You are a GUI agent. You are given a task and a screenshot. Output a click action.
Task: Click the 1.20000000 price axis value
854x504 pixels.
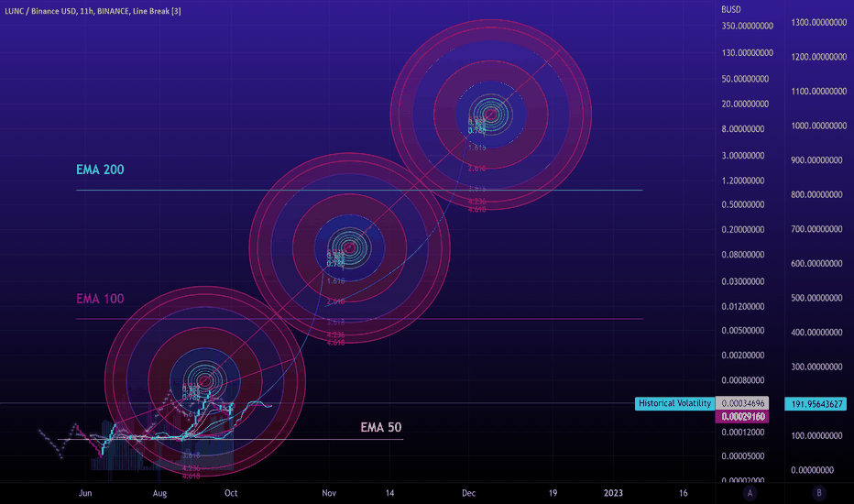(743, 181)
